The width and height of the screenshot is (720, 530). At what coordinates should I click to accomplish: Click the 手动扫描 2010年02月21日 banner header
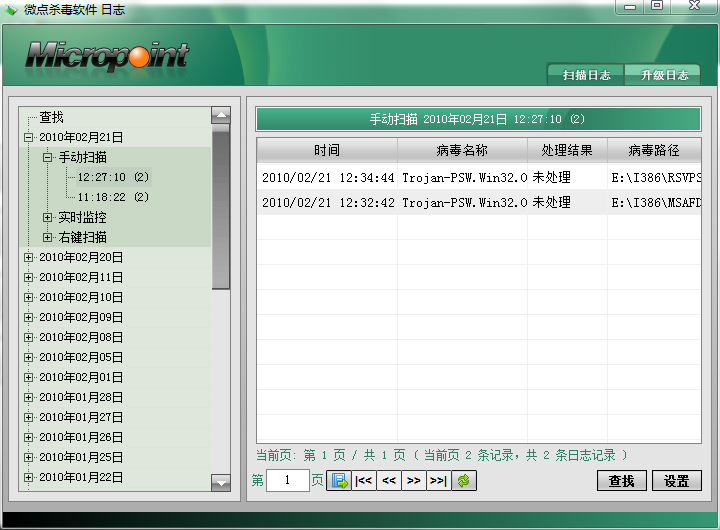[478, 119]
